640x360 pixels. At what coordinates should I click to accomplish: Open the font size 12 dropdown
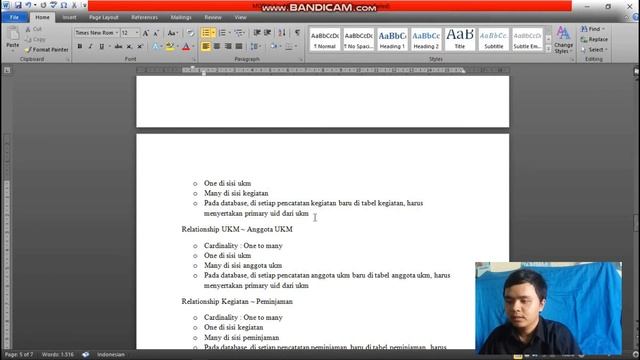coord(137,33)
